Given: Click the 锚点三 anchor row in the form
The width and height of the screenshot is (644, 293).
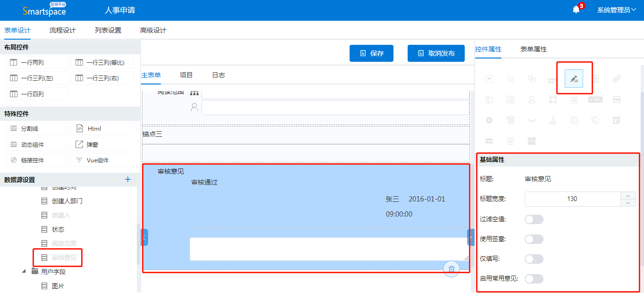Looking at the screenshot, I should pos(306,134).
